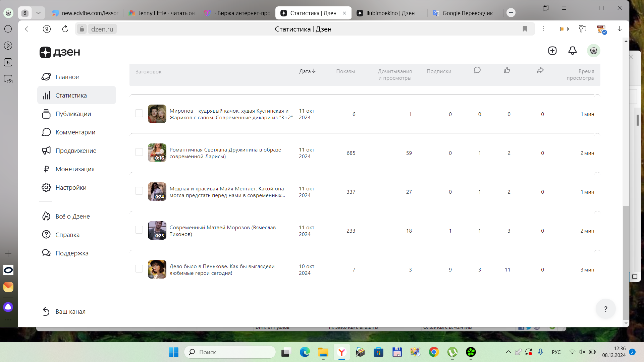
Task: Expand the browser tab list chevron
Action: (38, 13)
